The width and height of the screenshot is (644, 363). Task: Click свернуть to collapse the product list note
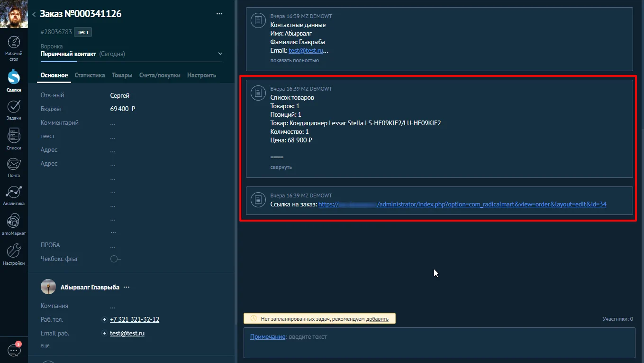281,168
